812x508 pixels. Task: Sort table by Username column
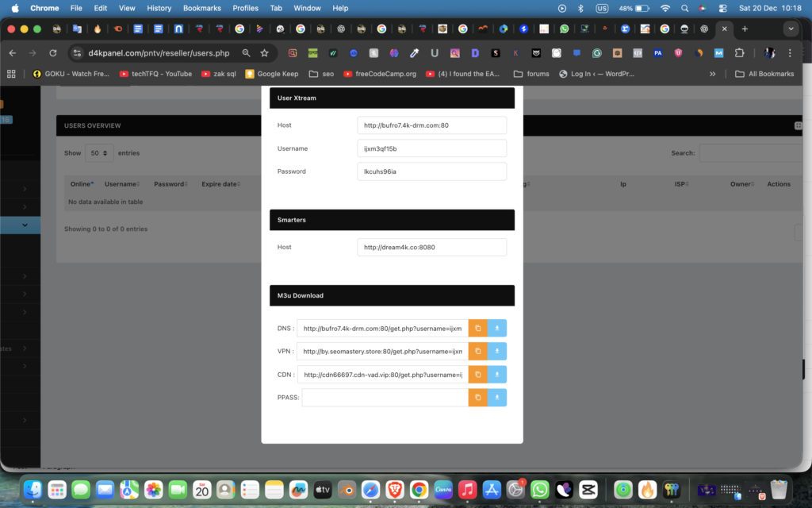click(122, 184)
